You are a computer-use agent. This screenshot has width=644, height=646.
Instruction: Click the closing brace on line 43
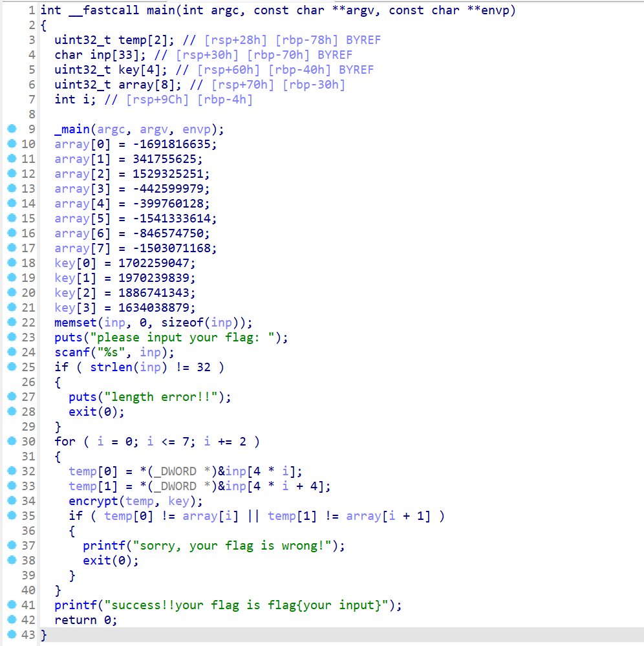coord(44,635)
